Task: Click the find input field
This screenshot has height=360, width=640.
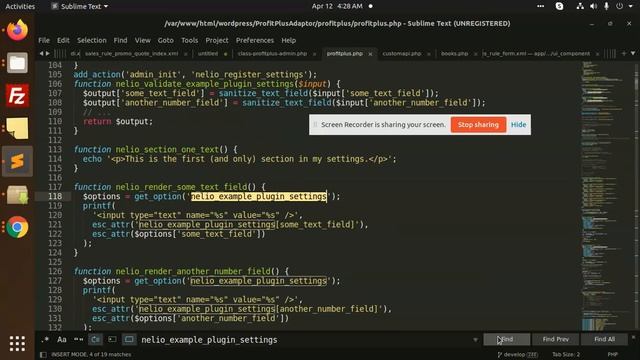Action: tap(304, 340)
